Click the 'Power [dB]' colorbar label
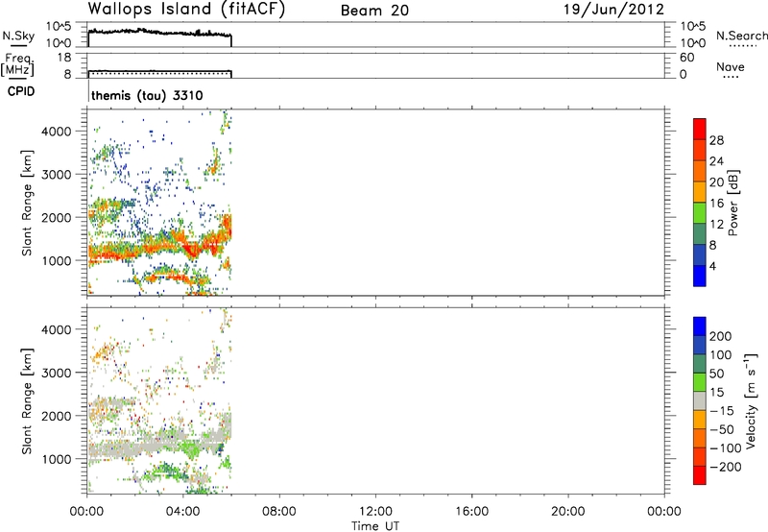 (x=732, y=203)
